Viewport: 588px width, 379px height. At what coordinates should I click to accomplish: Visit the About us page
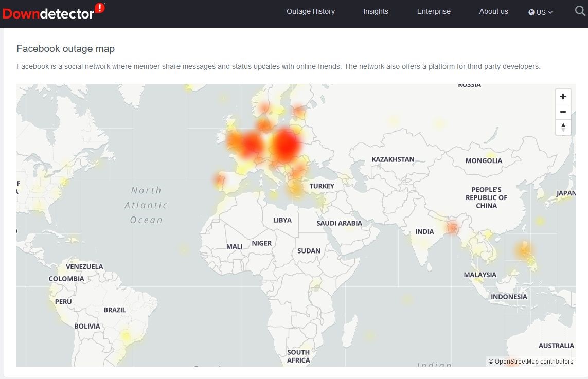pyautogui.click(x=493, y=12)
